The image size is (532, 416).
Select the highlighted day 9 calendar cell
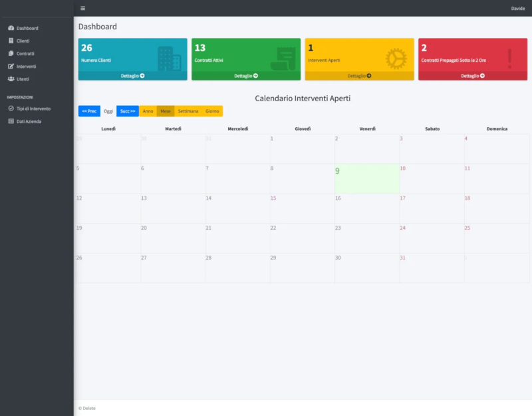tap(368, 178)
